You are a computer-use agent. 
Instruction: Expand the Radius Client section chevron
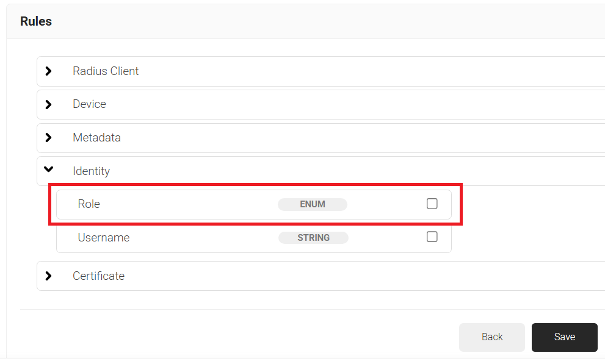coord(49,71)
